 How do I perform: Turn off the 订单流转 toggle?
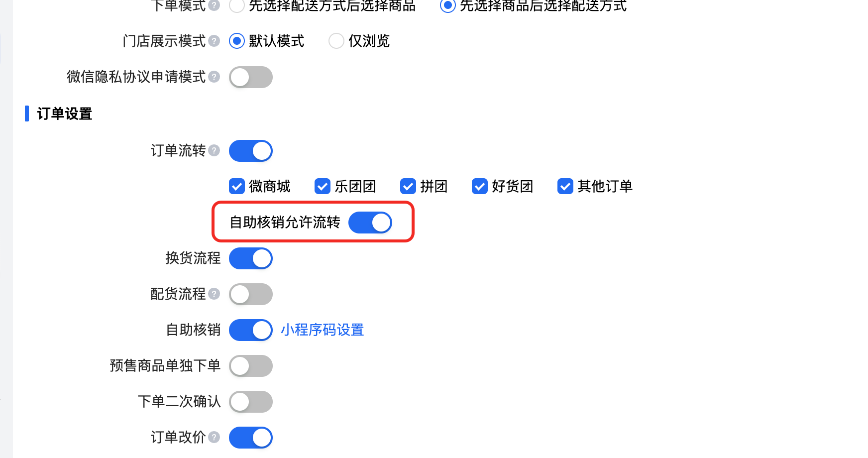pyautogui.click(x=250, y=151)
